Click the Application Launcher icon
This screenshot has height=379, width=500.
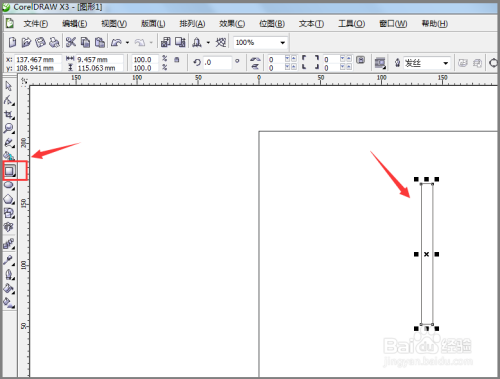point(197,42)
